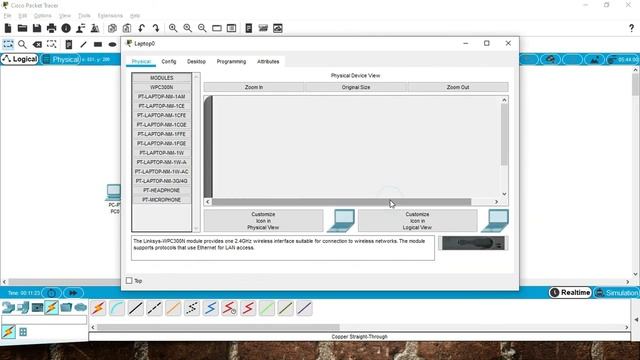Open the Programming tab in Laptop0

click(x=231, y=62)
